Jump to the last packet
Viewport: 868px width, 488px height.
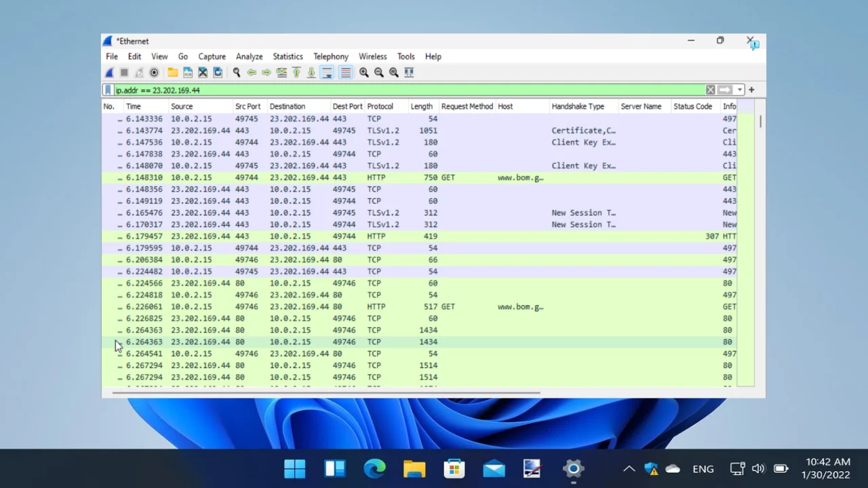311,73
